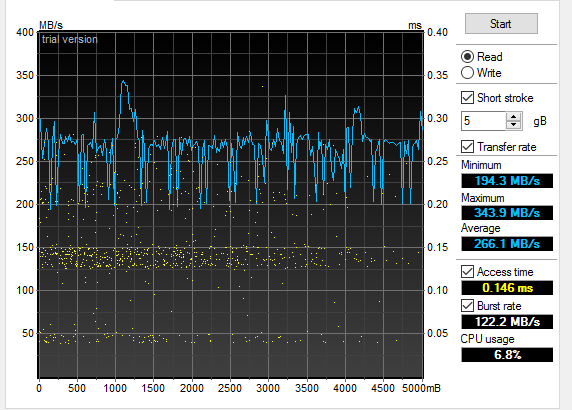Image resolution: width=572 pixels, height=410 pixels.
Task: Click the Maximum 343.9 MB/s readout
Action: point(507,213)
